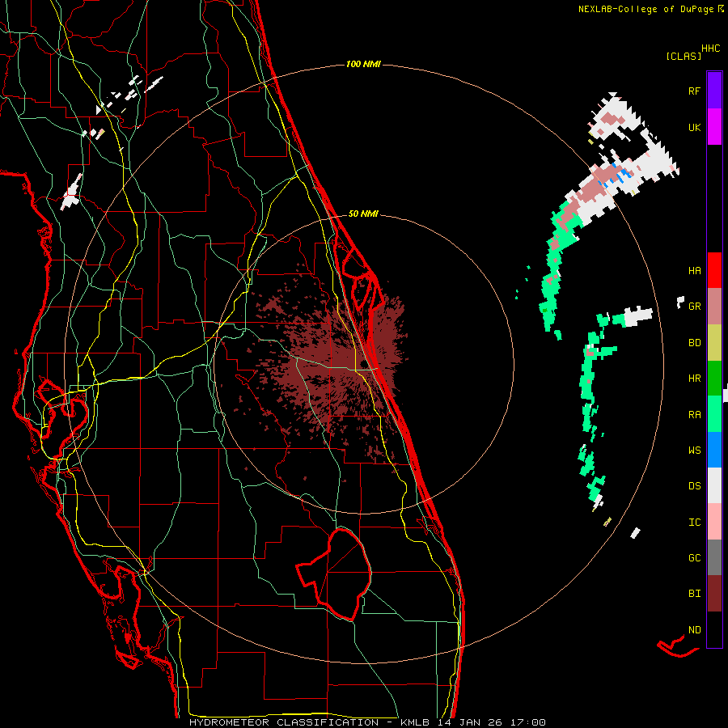Click the GC gray legend swatch
728x728 pixels.
[x=714, y=557]
